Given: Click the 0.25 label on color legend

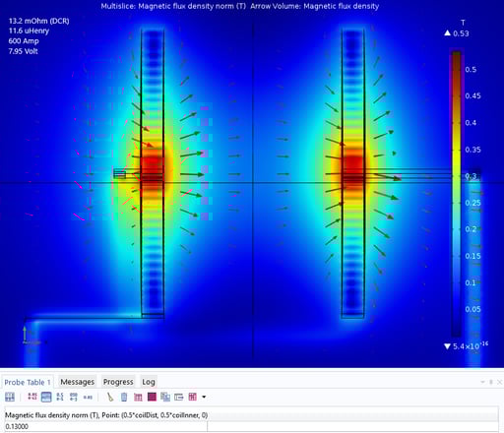Looking at the screenshot, I should 472,203.
